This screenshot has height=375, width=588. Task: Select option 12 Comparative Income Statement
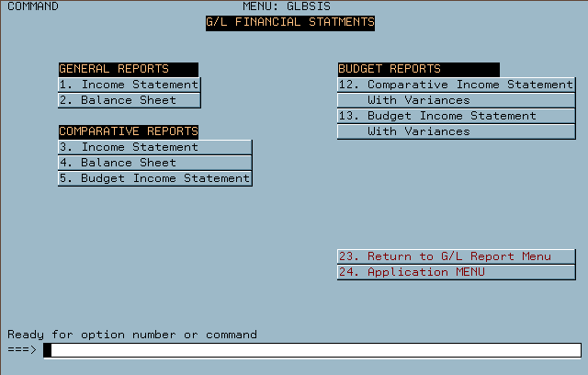coord(457,85)
